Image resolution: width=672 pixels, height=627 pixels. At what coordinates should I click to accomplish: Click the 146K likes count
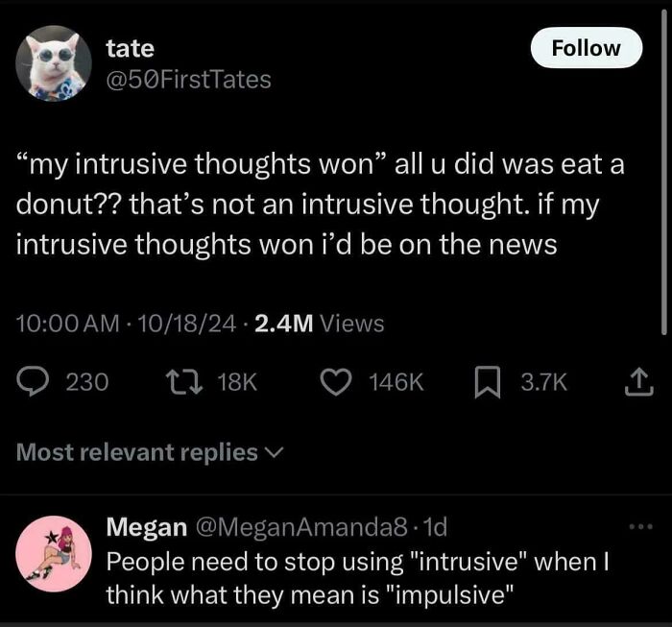[x=396, y=382]
